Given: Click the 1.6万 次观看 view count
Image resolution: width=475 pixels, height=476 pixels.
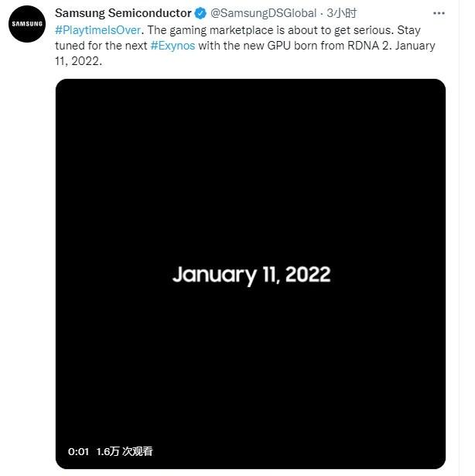Looking at the screenshot, I should 125,451.
